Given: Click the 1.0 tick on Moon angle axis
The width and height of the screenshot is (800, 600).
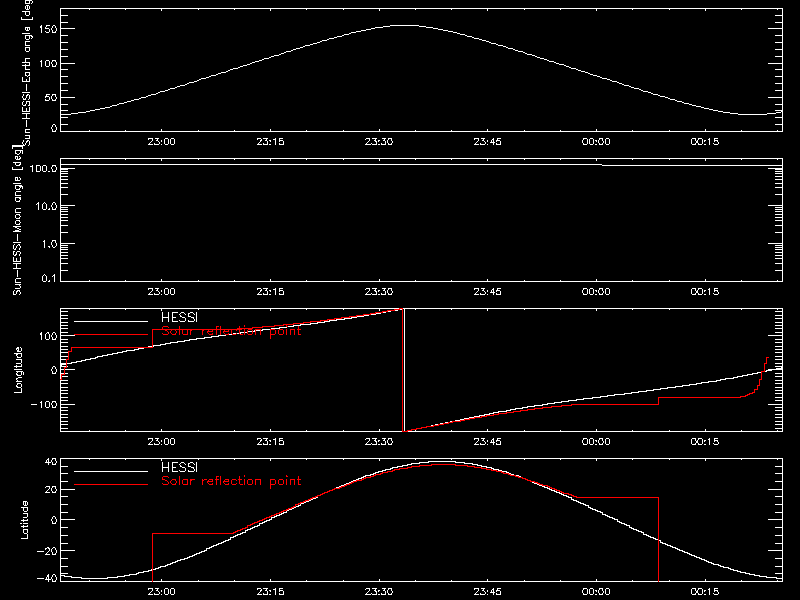Looking at the screenshot, I should click(x=49, y=244).
